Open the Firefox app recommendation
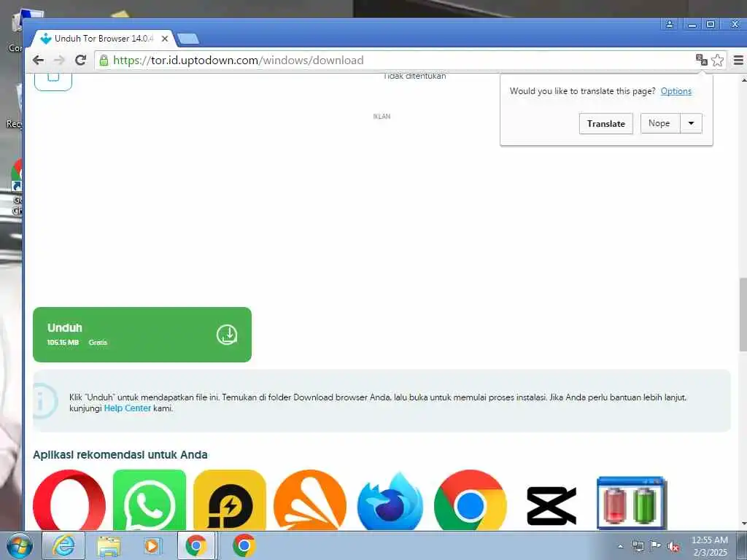747x560 pixels. coord(390,500)
